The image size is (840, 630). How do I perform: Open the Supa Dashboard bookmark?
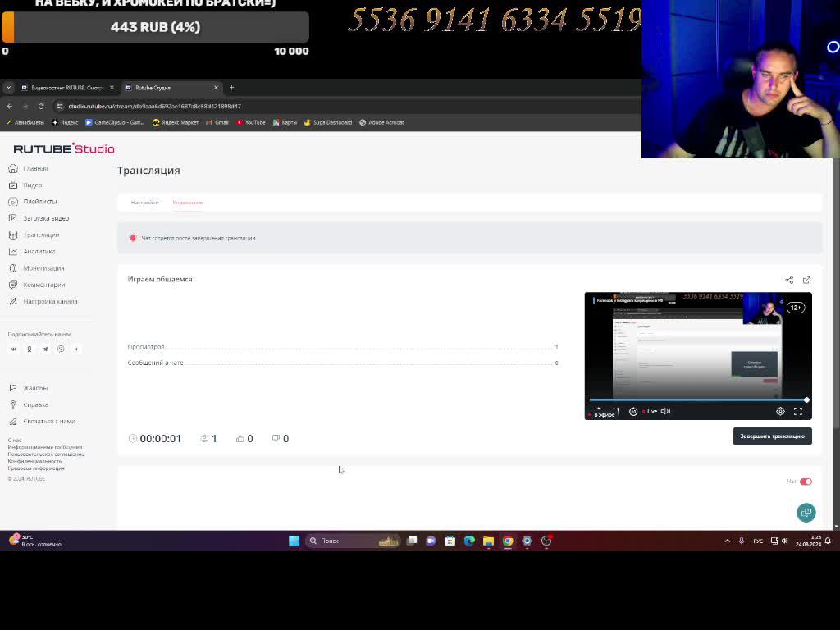pyautogui.click(x=328, y=123)
